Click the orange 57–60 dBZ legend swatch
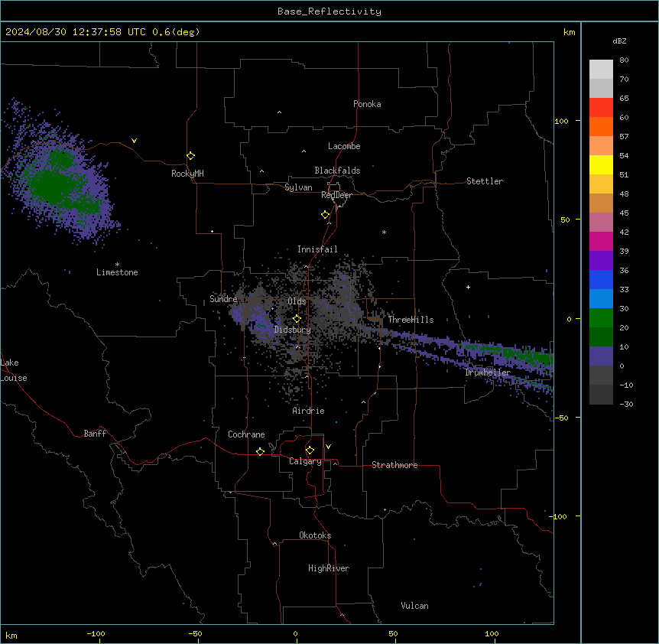This screenshot has width=659, height=644. coord(601,126)
